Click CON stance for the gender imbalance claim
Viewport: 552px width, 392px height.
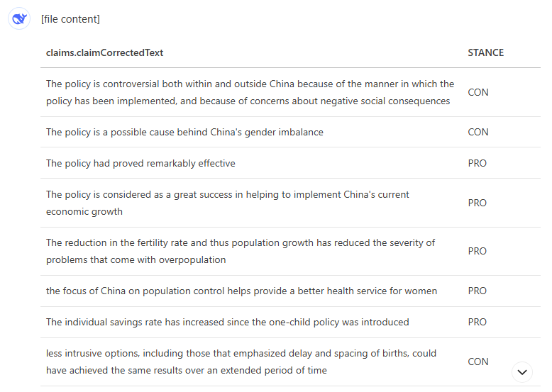478,132
